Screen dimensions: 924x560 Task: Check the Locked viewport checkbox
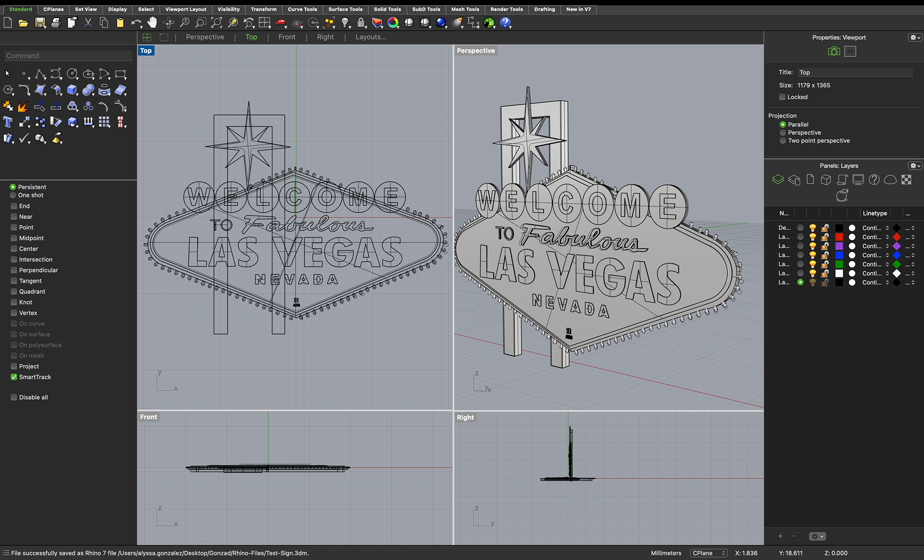(x=783, y=97)
